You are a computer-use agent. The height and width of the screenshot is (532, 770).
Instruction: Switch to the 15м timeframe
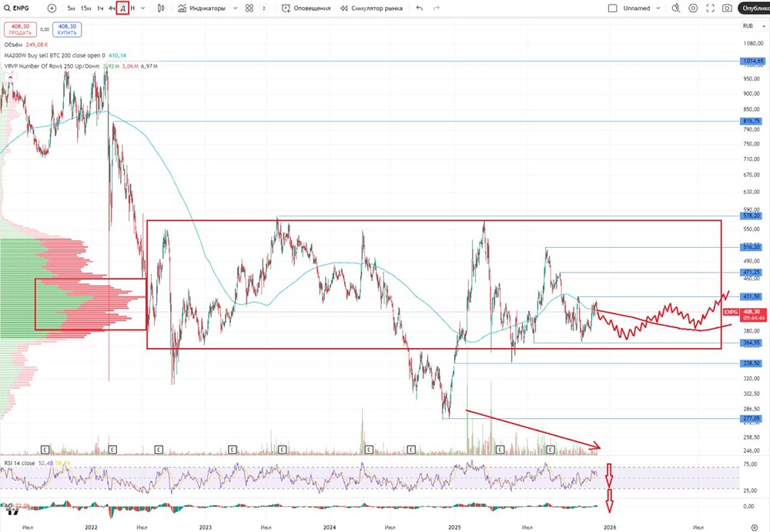click(x=86, y=8)
